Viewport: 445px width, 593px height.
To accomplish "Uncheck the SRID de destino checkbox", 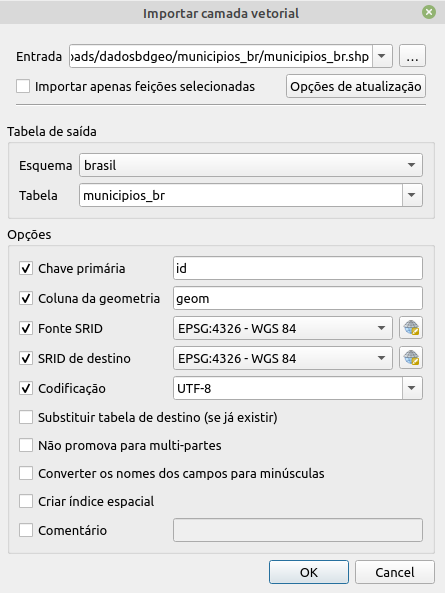I will tap(26, 358).
